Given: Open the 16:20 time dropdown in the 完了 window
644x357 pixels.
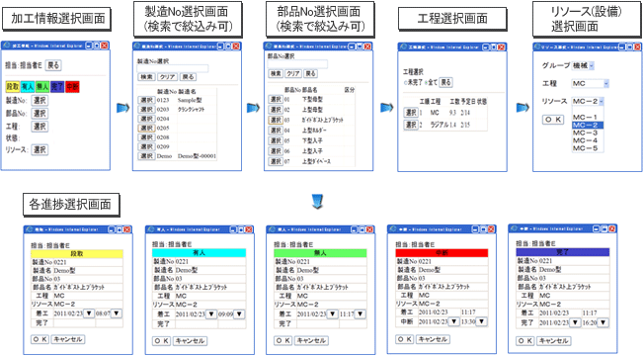Looking at the screenshot, I should point(603,322).
